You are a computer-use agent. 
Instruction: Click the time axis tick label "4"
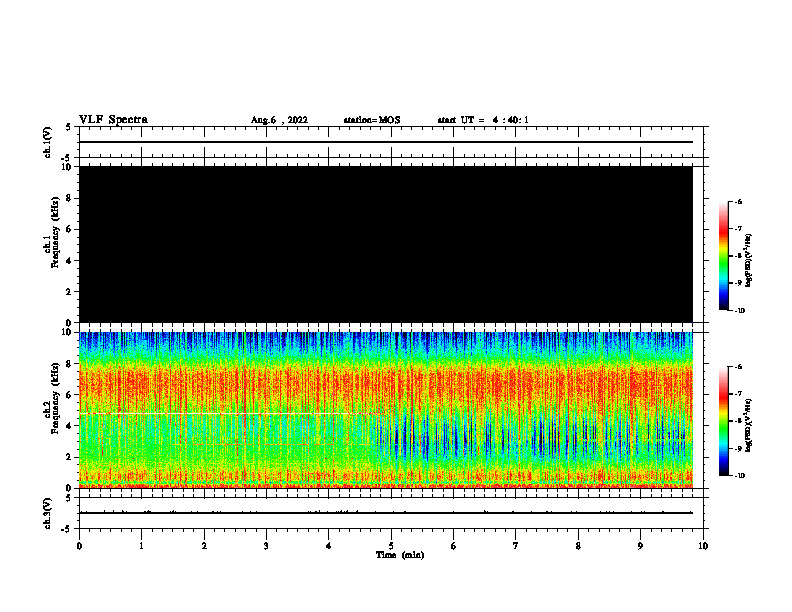coord(329,546)
